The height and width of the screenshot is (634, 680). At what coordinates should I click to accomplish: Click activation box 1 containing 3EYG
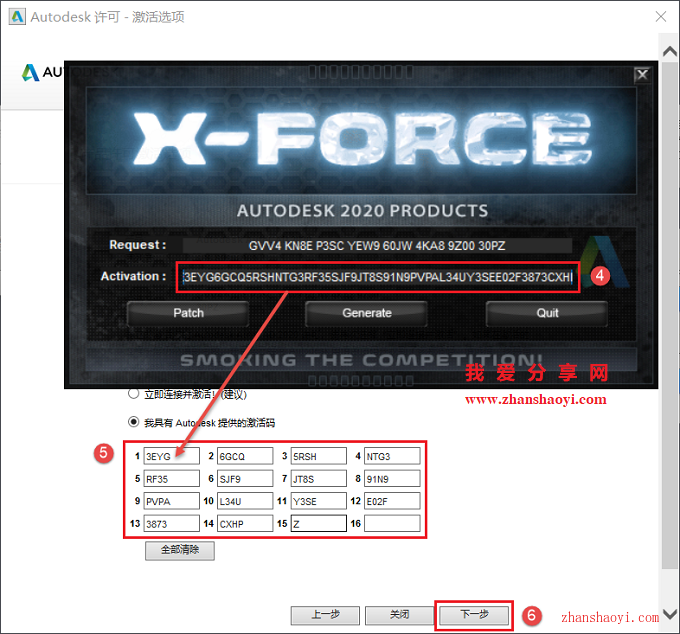pyautogui.click(x=172, y=456)
